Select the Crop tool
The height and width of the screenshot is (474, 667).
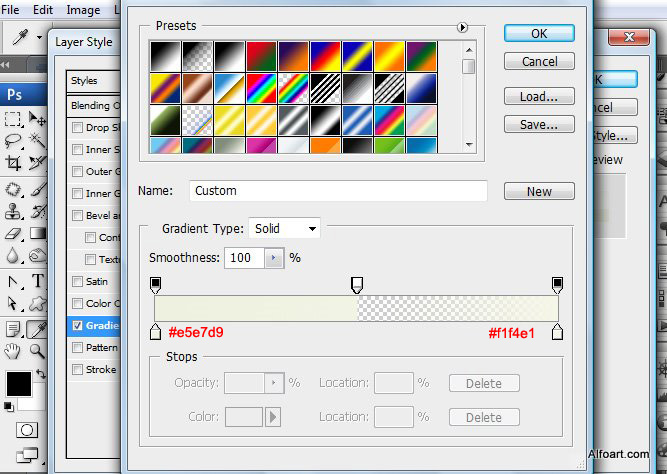point(13,163)
